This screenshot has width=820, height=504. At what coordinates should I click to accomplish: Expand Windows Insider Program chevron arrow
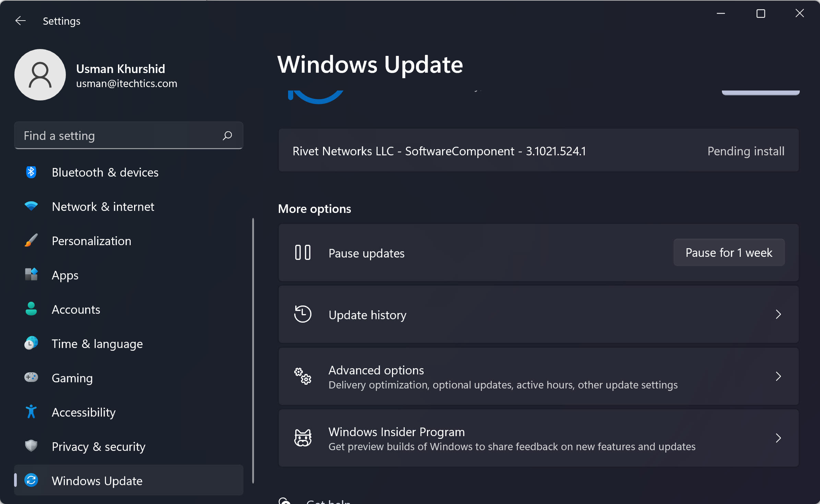click(x=778, y=438)
